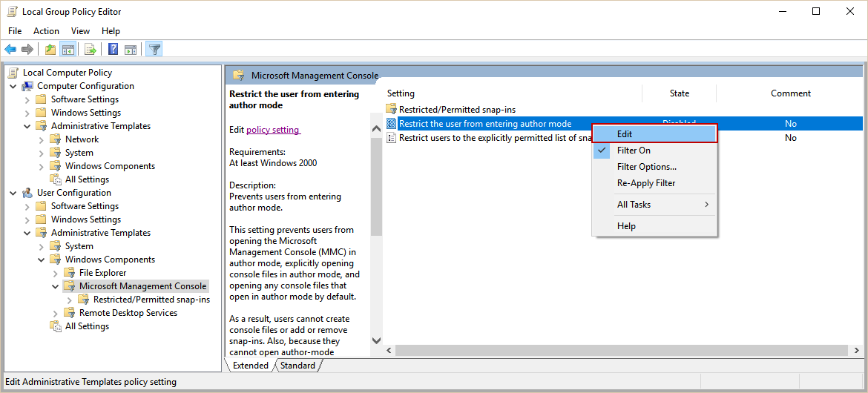Switch to the Extended tab
Screen dimensions: 868x393
point(250,366)
